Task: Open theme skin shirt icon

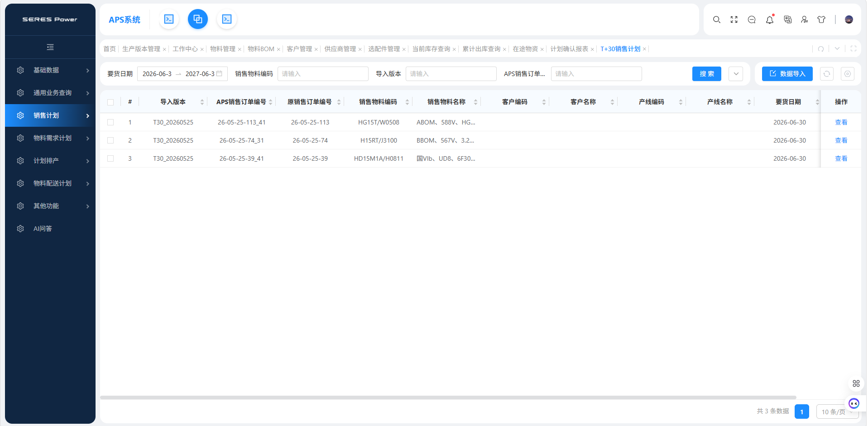Action: point(821,19)
